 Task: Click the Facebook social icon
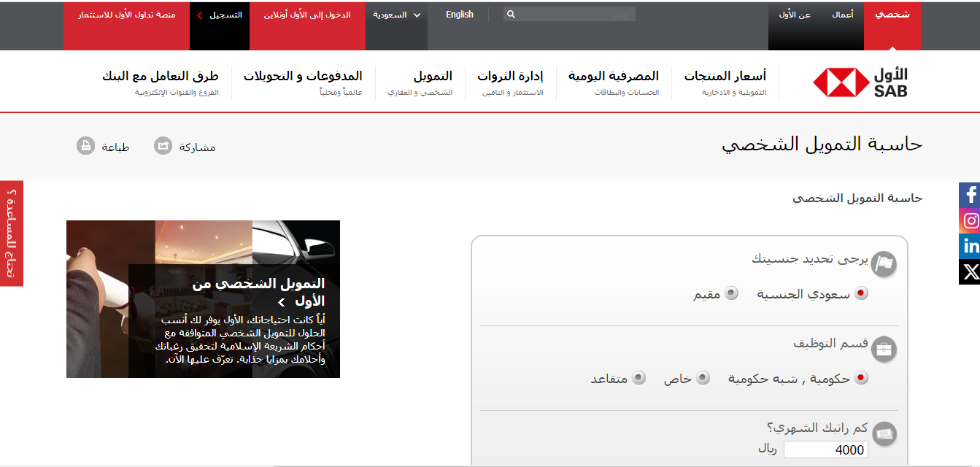pos(970,195)
